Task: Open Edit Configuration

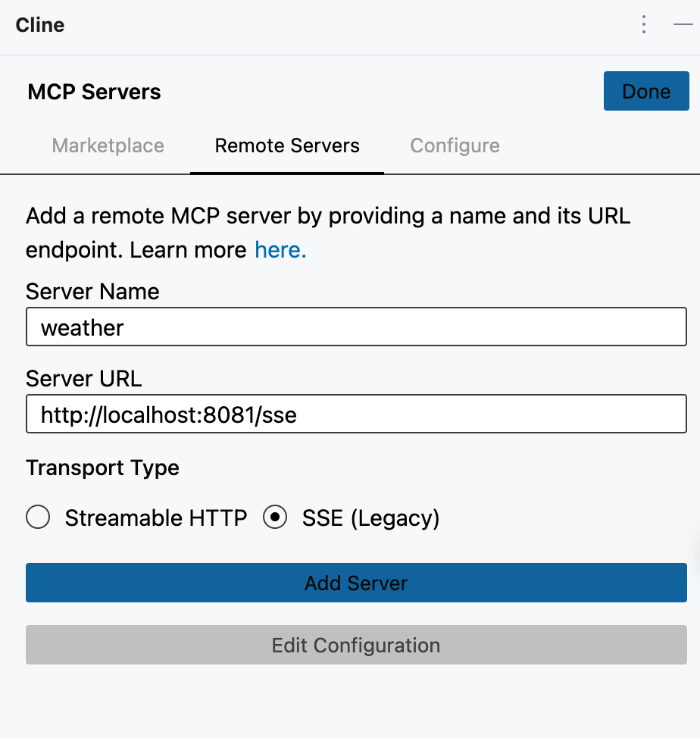Action: (356, 645)
